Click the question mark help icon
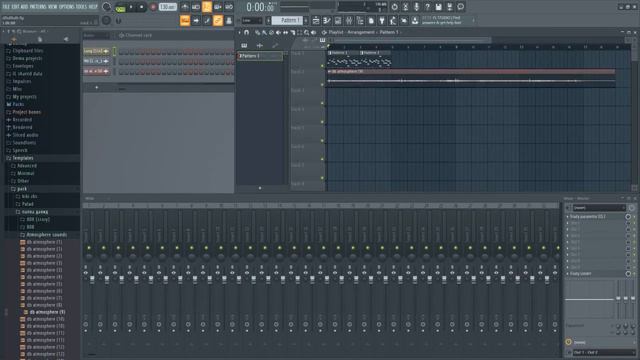640x360 pixels. tap(427, 7)
